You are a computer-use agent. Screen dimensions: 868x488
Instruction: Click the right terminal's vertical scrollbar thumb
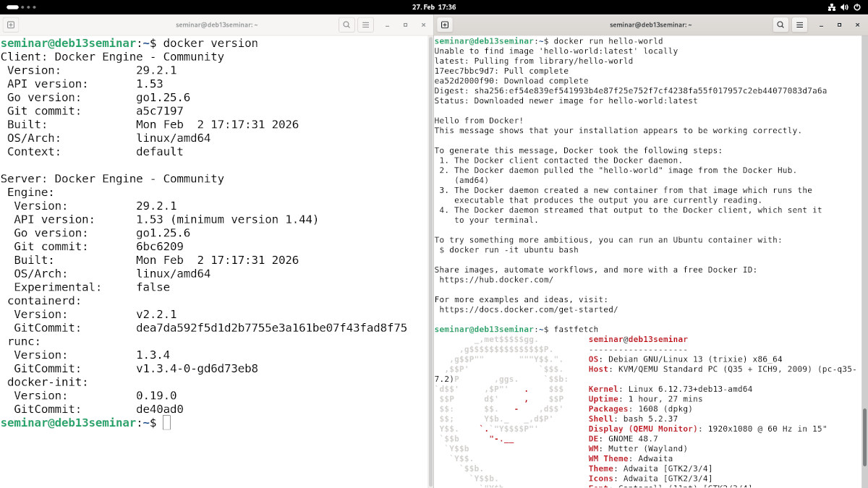(864, 437)
